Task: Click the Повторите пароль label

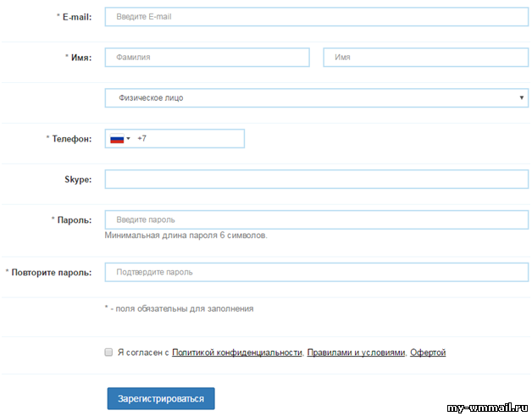Action: click(x=48, y=273)
